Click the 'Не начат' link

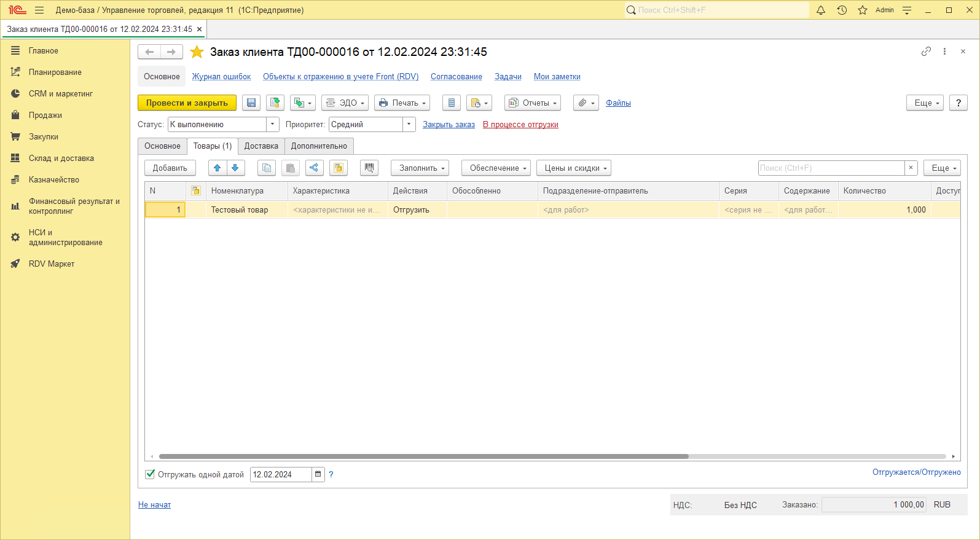pyautogui.click(x=154, y=505)
